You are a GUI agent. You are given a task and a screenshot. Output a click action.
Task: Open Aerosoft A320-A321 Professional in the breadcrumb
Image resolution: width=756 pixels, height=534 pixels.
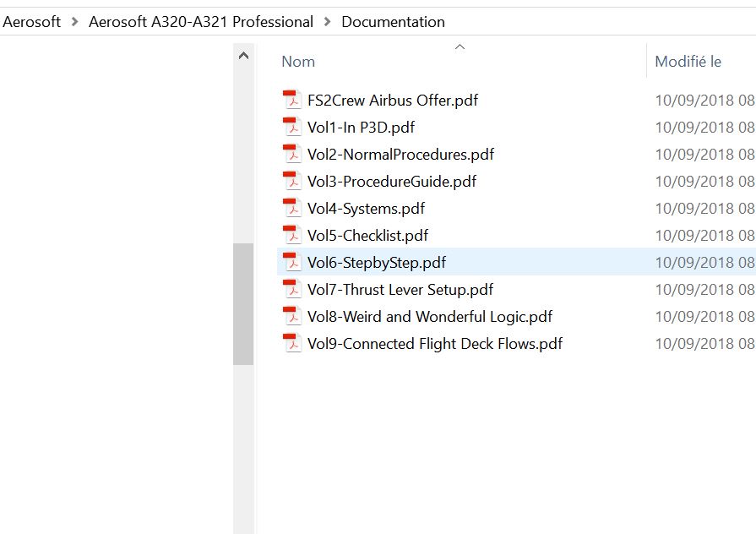click(201, 22)
